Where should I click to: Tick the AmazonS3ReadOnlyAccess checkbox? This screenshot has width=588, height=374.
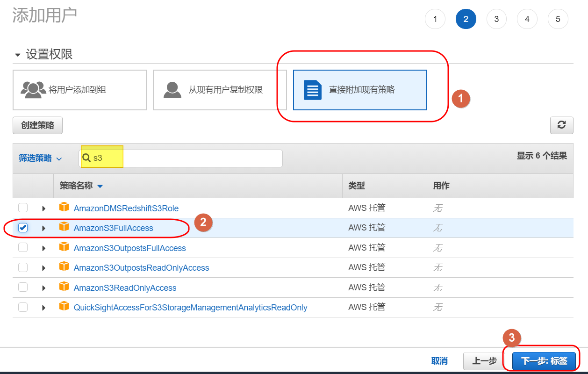23,287
